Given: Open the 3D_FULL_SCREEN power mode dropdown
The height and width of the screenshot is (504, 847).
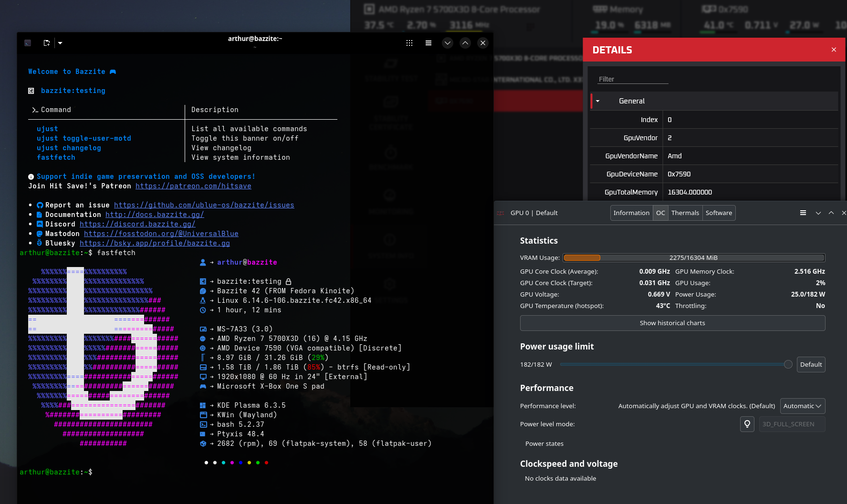Looking at the screenshot, I should click(x=792, y=424).
